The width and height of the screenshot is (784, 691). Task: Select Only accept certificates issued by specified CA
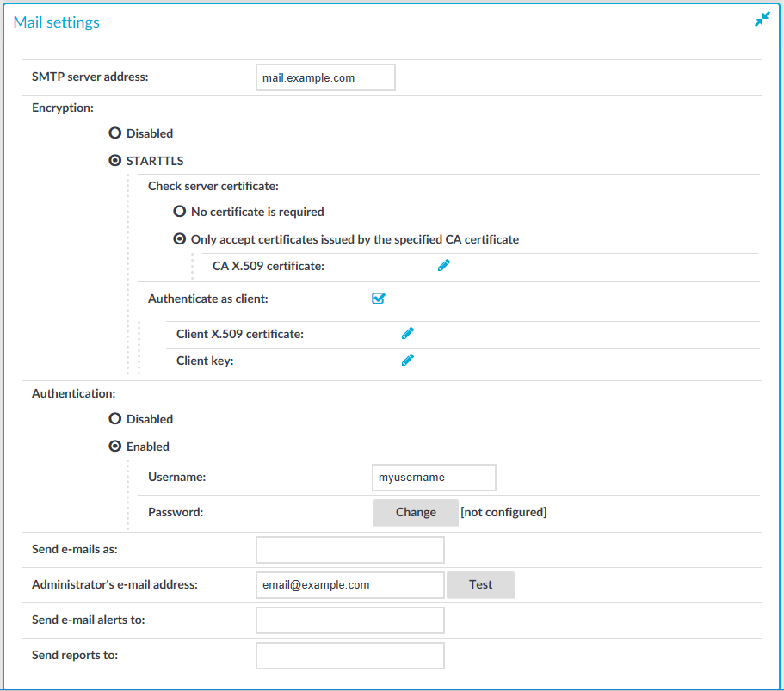[x=180, y=239]
